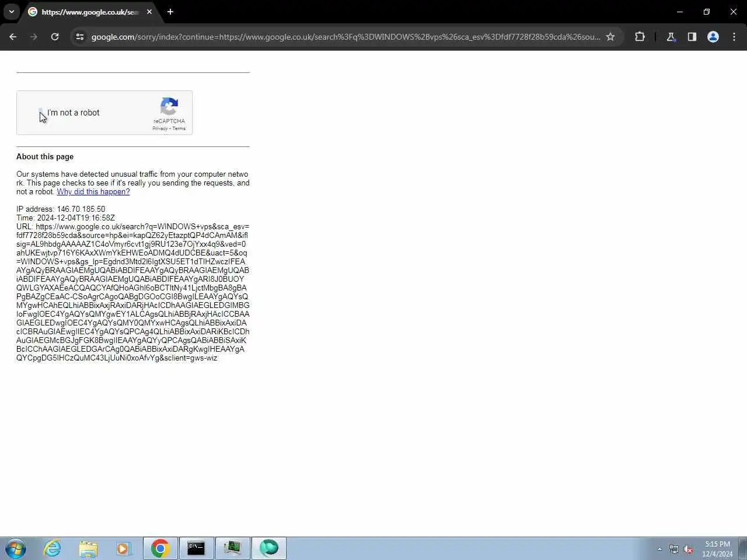
Task: Click the 'About this page' heading
Action: (45, 156)
